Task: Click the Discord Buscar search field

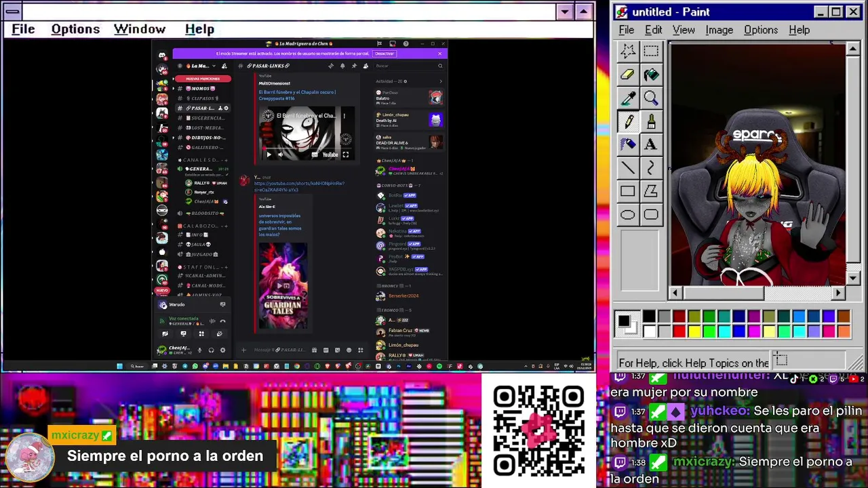Action: [408, 66]
